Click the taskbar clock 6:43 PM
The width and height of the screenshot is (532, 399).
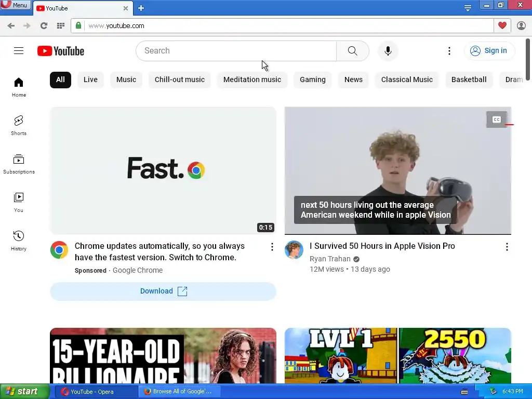pyautogui.click(x=512, y=392)
